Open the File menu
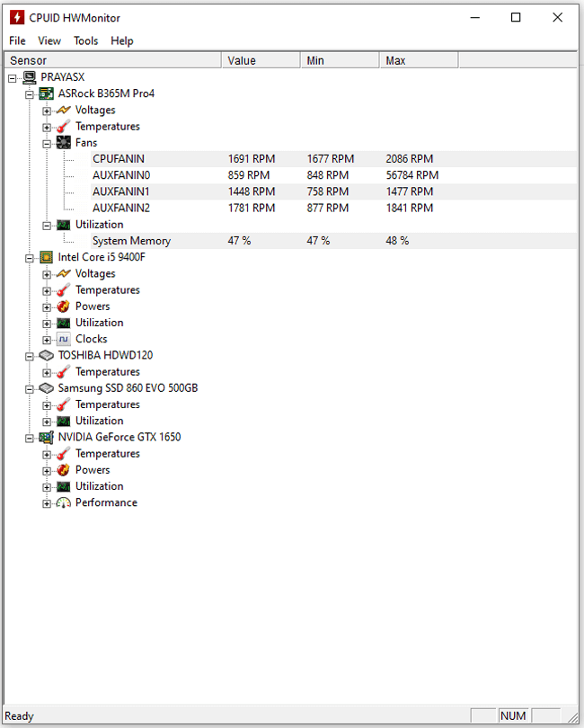This screenshot has width=584, height=728. 17,40
